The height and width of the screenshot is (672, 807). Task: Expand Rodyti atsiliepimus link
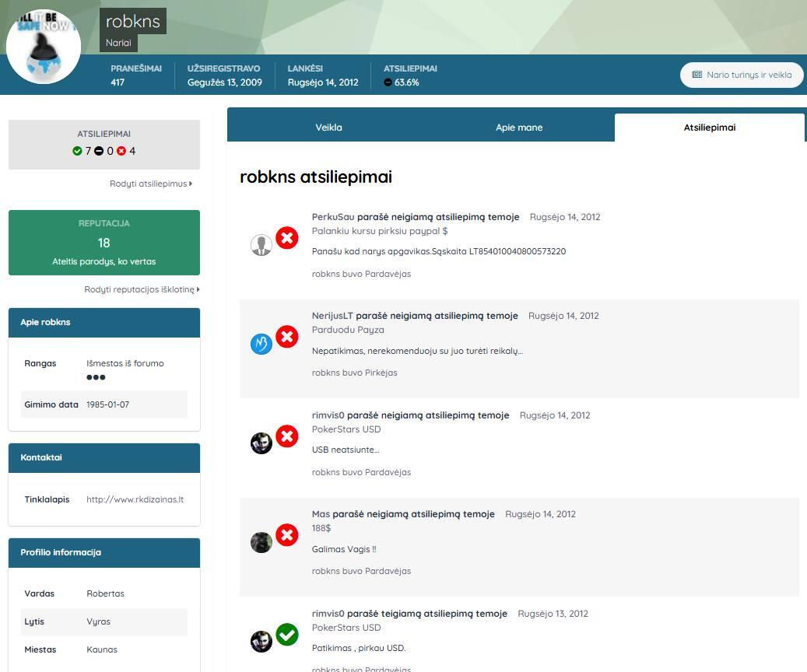[150, 184]
